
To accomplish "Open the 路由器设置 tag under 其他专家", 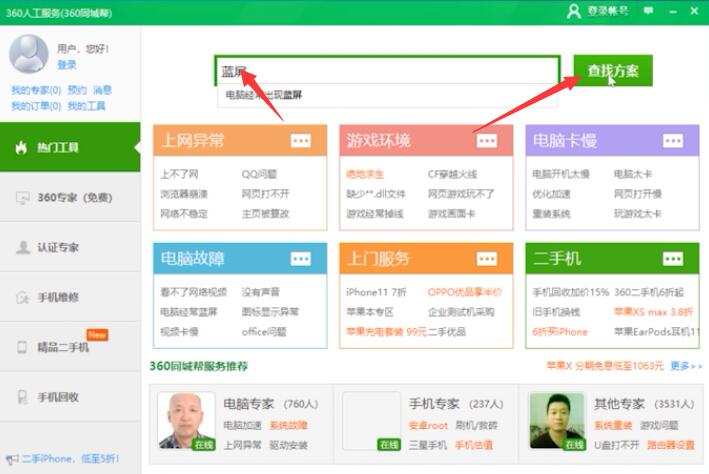I will tap(671, 445).
